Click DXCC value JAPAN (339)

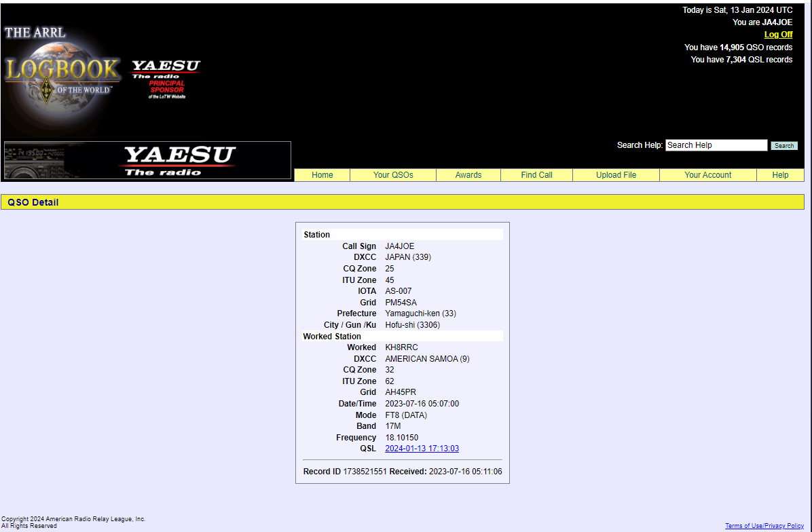click(408, 257)
